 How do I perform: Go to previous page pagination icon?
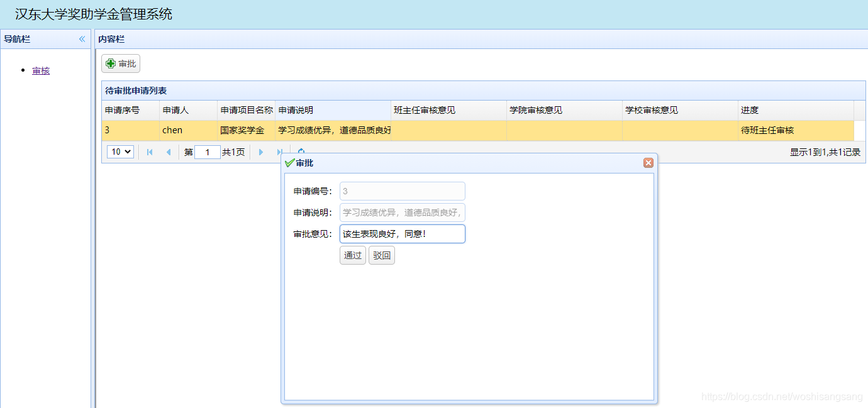coord(168,152)
